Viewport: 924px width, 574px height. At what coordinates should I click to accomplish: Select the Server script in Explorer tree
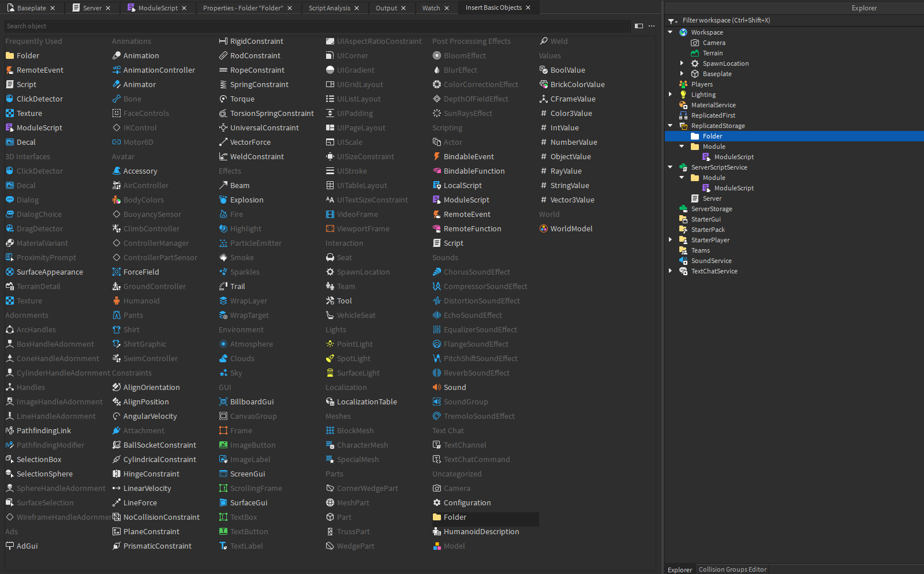[712, 198]
